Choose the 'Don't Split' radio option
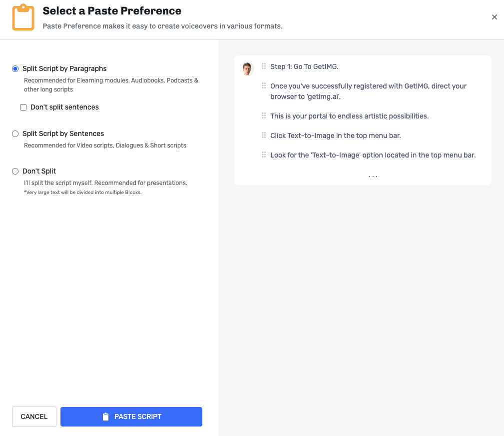504x436 pixels. pyautogui.click(x=15, y=171)
